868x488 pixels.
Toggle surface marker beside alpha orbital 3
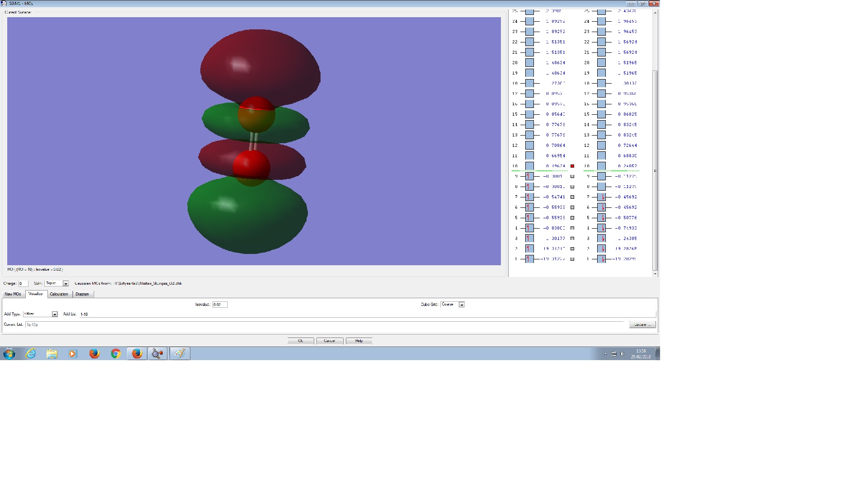pos(572,238)
